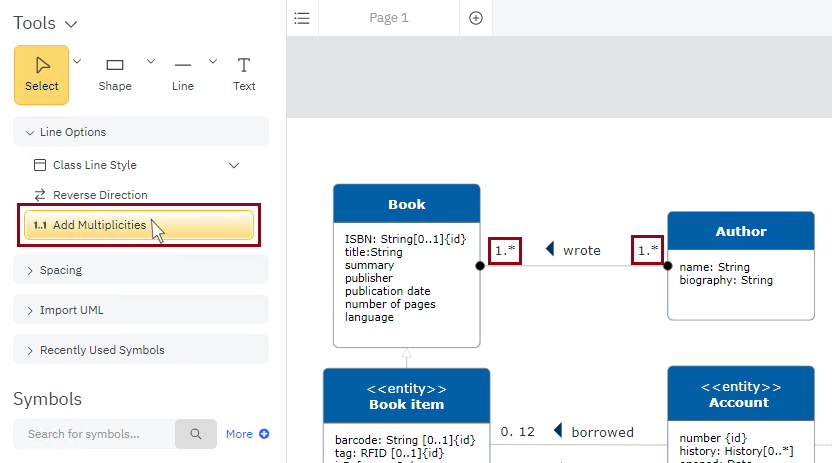Viewport: 832px width, 463px height.
Task: Expand the Shape tool options arrow
Action: pyautogui.click(x=151, y=61)
